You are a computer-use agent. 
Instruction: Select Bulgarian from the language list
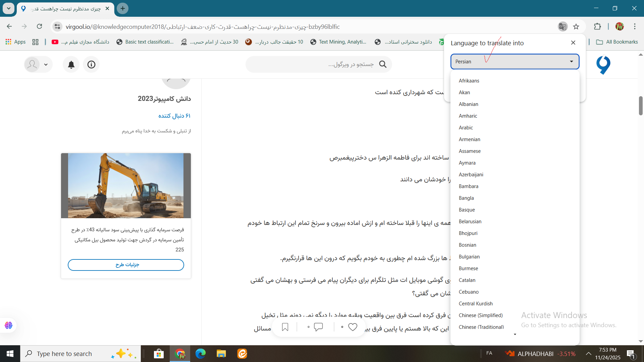(x=469, y=257)
